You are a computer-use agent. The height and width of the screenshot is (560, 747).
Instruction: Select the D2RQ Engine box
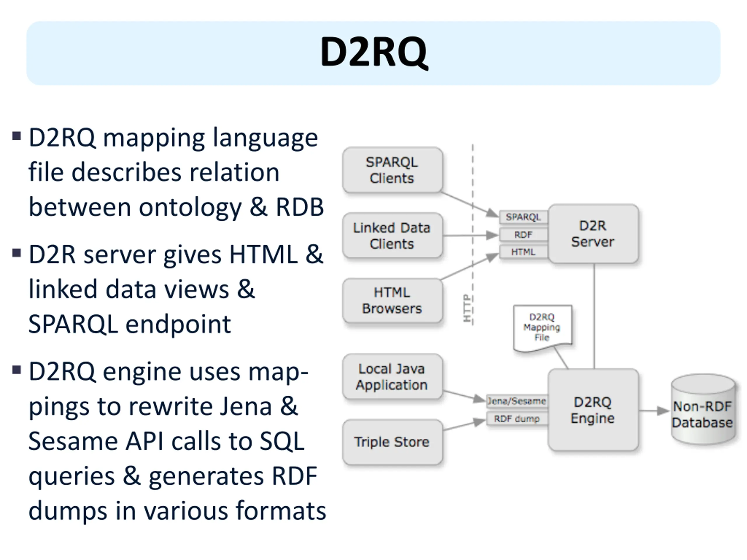[593, 410]
